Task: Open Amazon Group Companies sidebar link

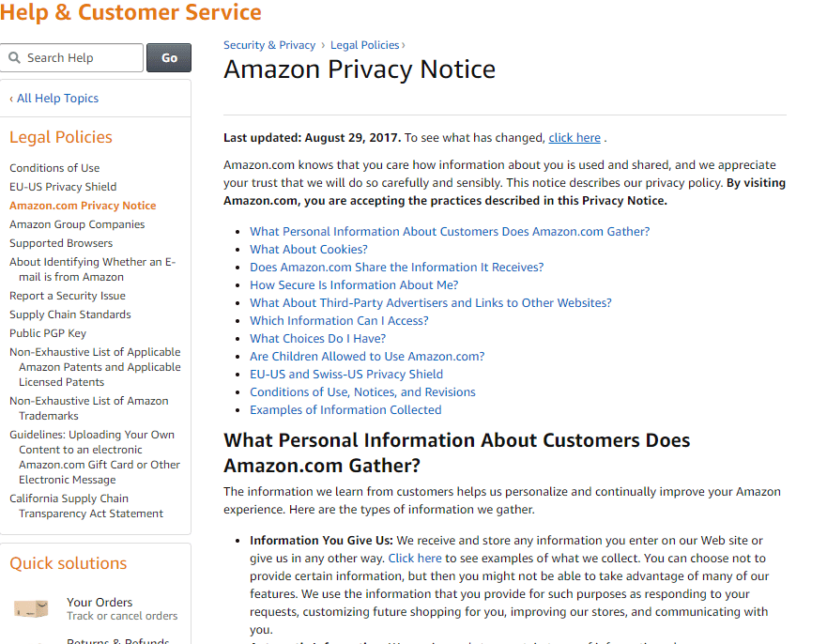Action: click(x=77, y=224)
